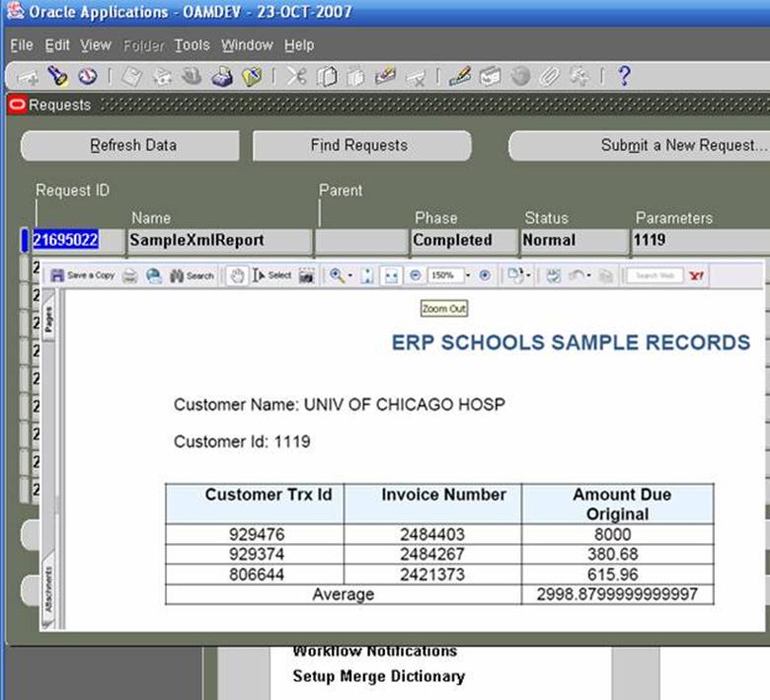Image resolution: width=770 pixels, height=700 pixels.
Task: Click table cell 929476
Action: coord(257,534)
